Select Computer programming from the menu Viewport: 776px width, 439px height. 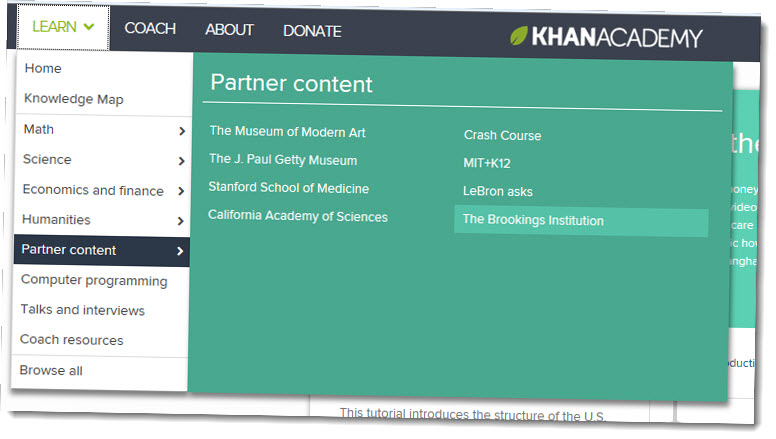94,281
